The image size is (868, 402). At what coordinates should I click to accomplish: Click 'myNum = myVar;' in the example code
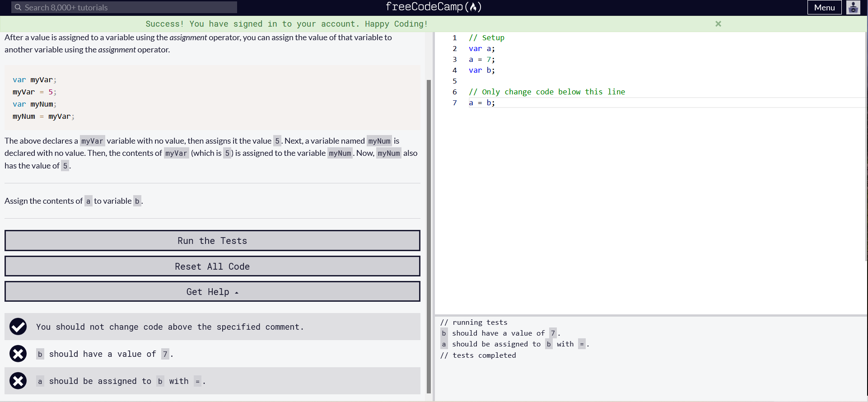[x=44, y=117]
